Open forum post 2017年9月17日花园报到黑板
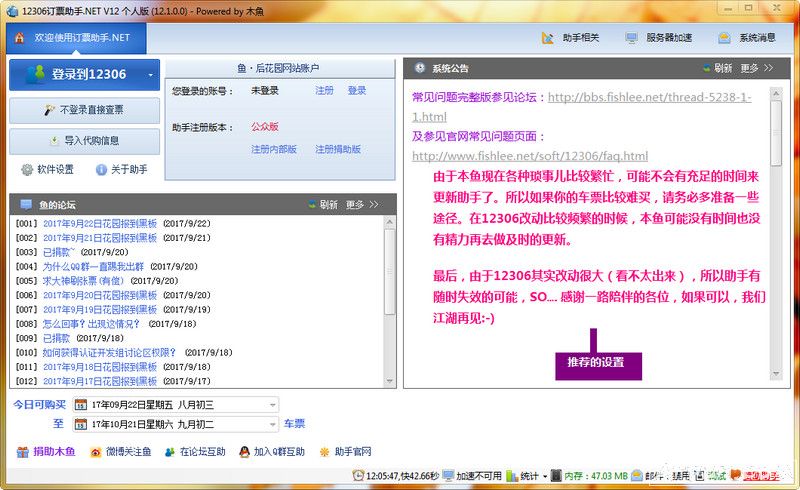This screenshot has height=490, width=800. pos(99,381)
